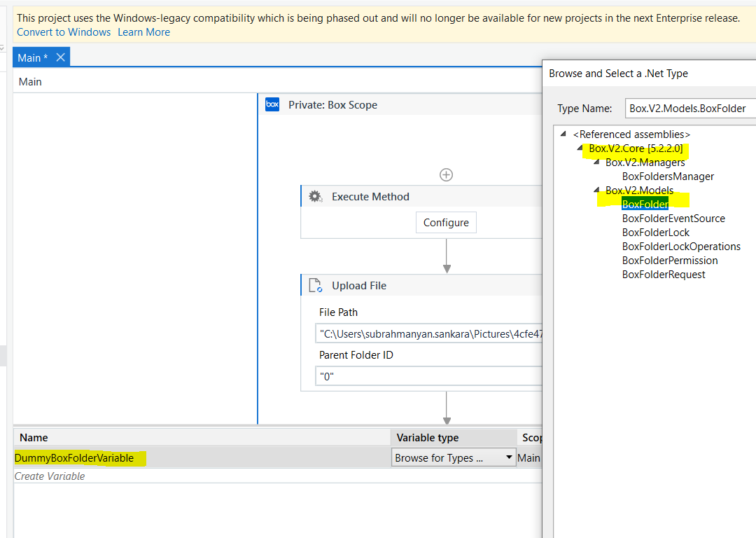Viewport: 756px width, 538px height.
Task: Click the Variable type column header
Action: click(x=453, y=438)
